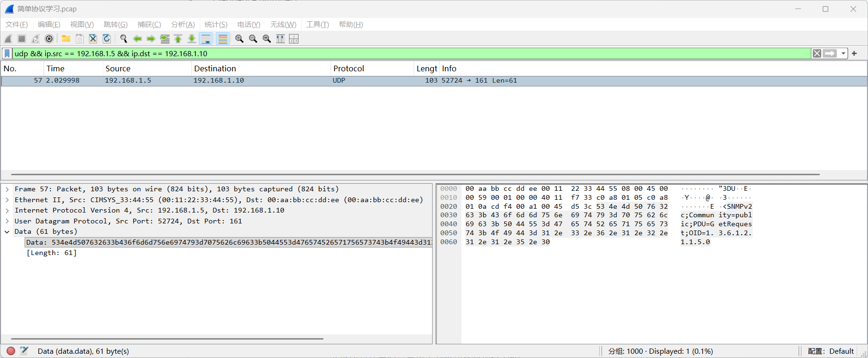The width and height of the screenshot is (868, 358).
Task: Toggle packet colorization rules
Action: point(223,39)
